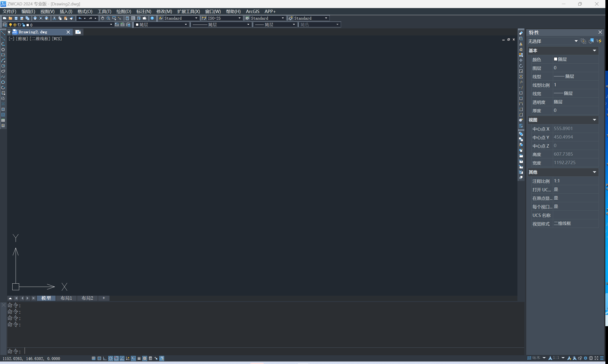Toggle snap mode in status bar
This screenshot has width=608, height=364.
click(x=93, y=358)
